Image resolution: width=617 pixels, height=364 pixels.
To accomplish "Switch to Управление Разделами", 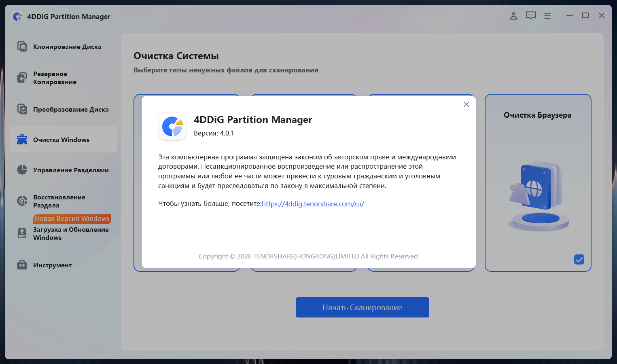I will pyautogui.click(x=63, y=170).
